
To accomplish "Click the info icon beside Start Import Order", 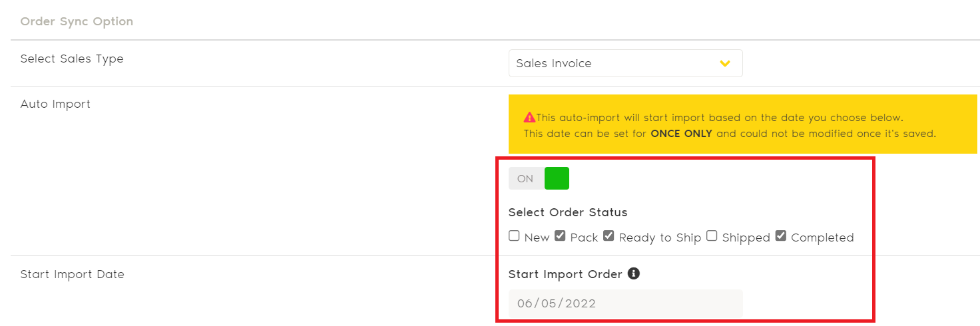I will (x=634, y=273).
